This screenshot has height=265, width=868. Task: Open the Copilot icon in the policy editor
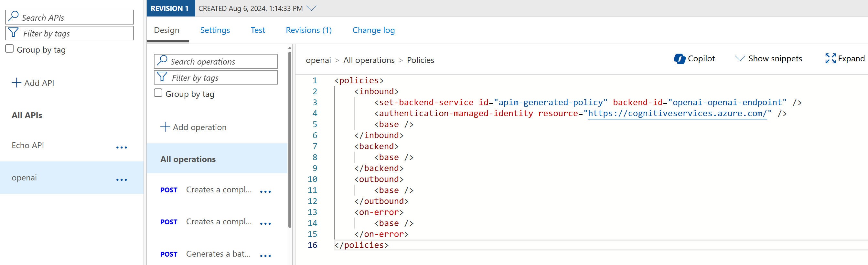coord(679,59)
